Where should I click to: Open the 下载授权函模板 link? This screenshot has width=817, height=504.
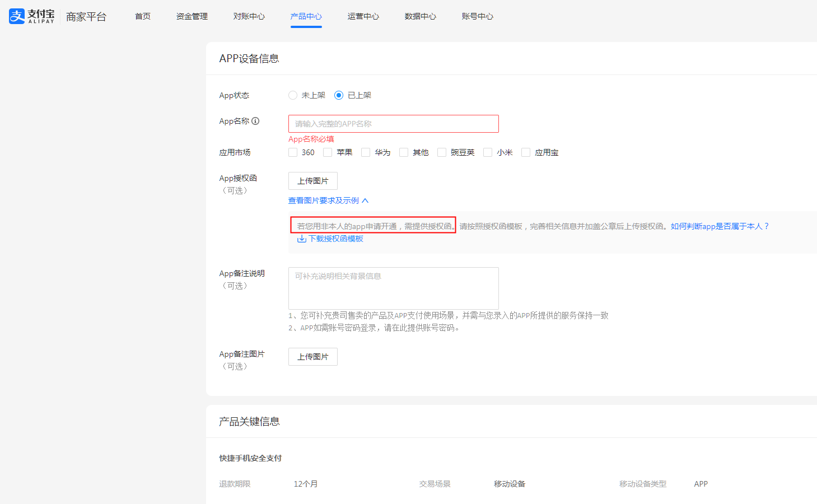(x=336, y=239)
